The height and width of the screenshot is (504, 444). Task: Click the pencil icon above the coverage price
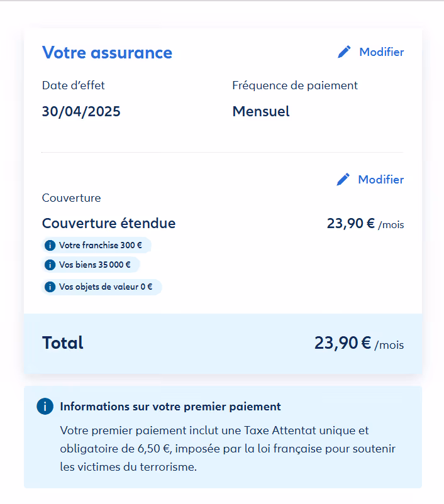point(343,180)
